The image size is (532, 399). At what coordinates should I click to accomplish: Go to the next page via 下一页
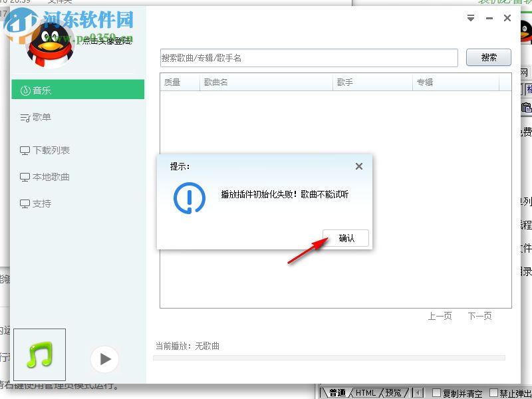481,316
